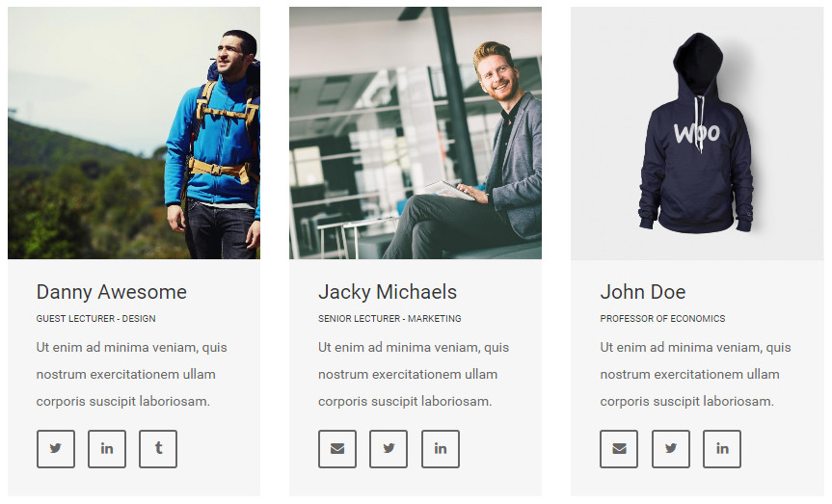Click the Guest Lecturer - Design subtitle
This screenshot has height=504, width=832.
pyautogui.click(x=96, y=319)
